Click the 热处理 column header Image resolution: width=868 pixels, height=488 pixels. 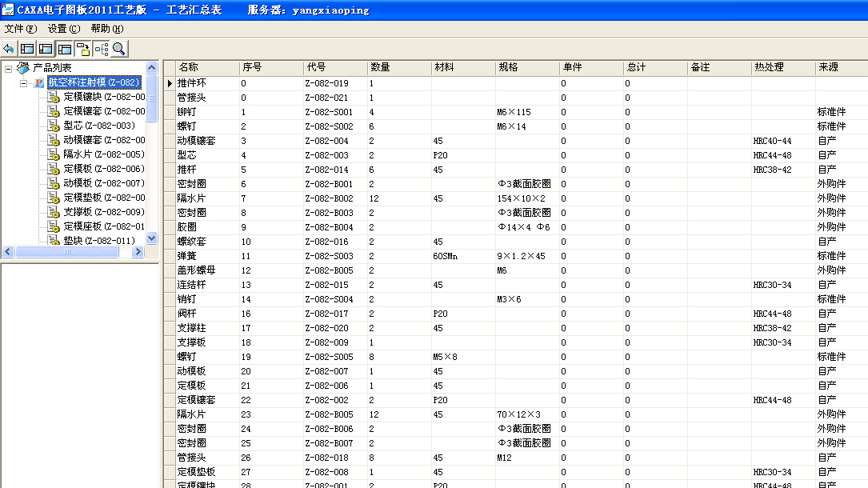pos(768,67)
